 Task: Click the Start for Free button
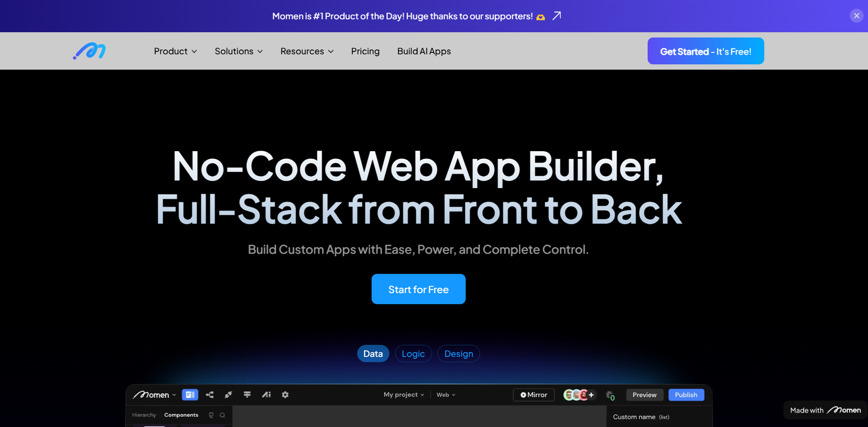pyautogui.click(x=418, y=289)
